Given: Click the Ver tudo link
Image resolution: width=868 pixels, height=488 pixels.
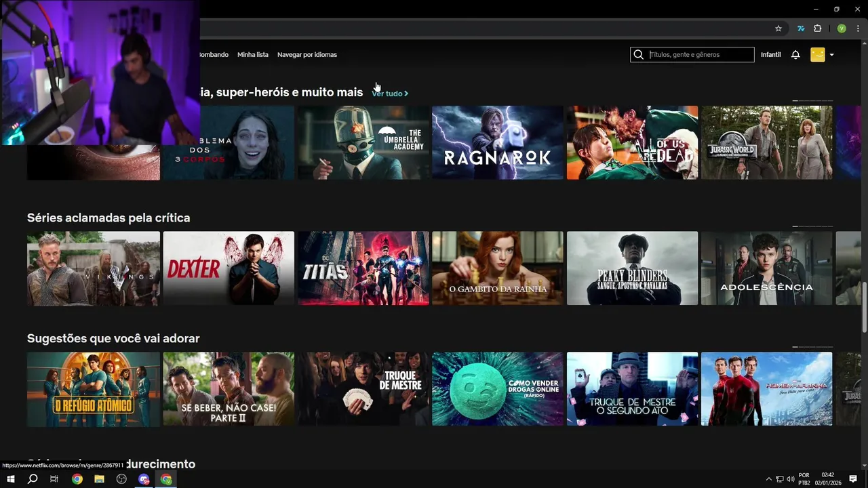Looking at the screenshot, I should coord(390,94).
